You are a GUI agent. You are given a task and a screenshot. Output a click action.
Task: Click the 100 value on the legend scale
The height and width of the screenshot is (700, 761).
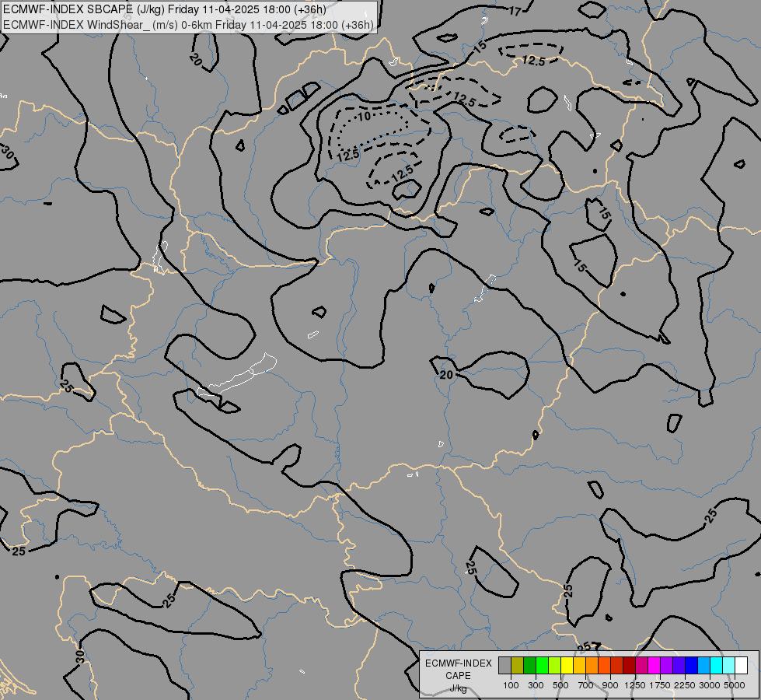pyautogui.click(x=511, y=685)
